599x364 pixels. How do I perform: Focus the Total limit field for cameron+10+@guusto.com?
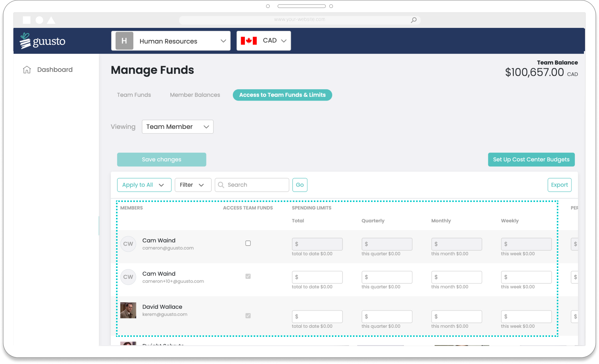coord(317,277)
